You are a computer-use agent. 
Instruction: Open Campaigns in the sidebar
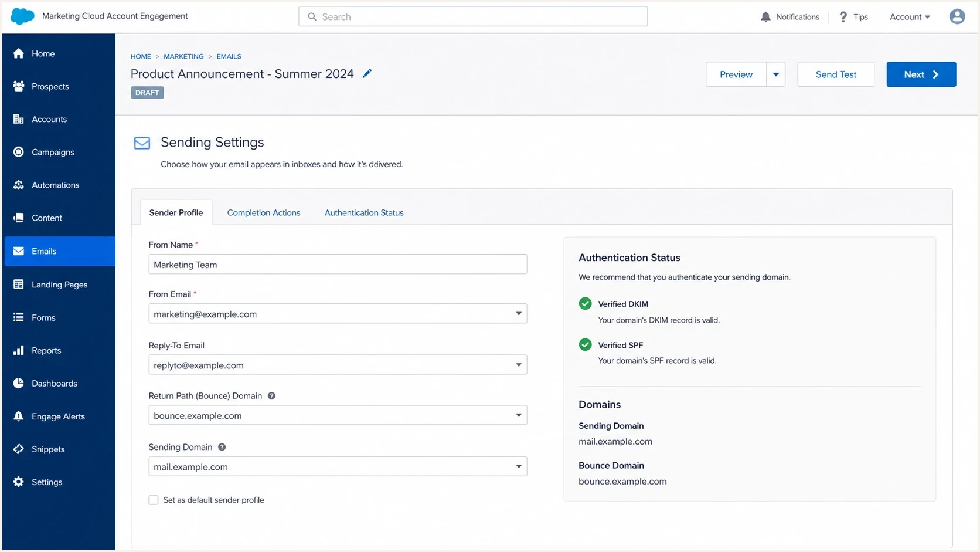click(60, 152)
